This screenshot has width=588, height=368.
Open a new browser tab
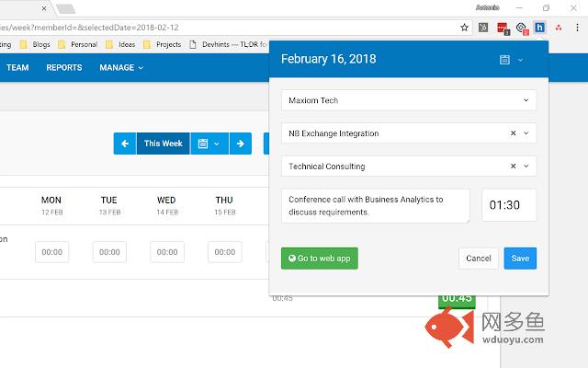click(x=66, y=8)
